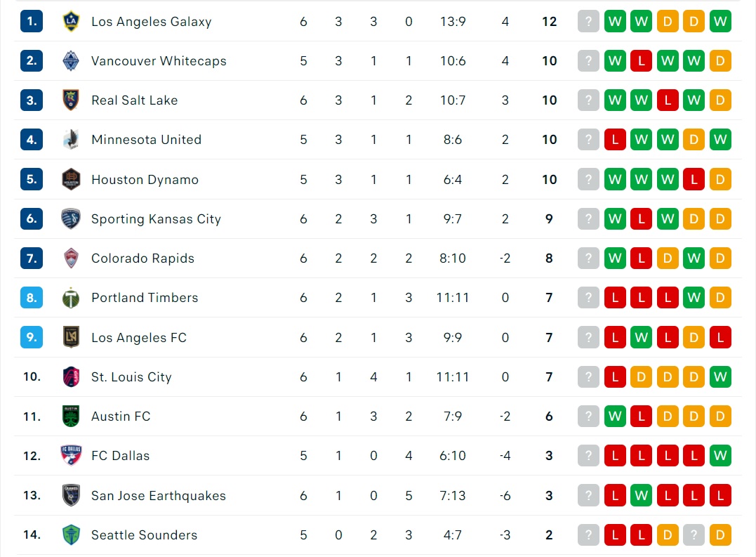This screenshot has width=756, height=557.
Task: Click the Seattle Sounders crest icon
Action: tap(71, 535)
